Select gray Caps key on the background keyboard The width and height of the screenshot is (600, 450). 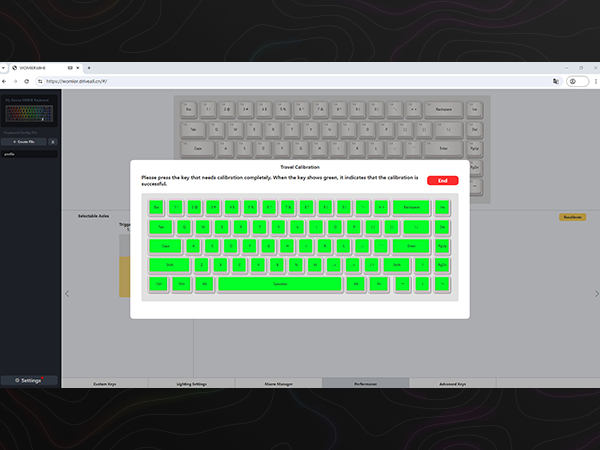click(x=198, y=148)
